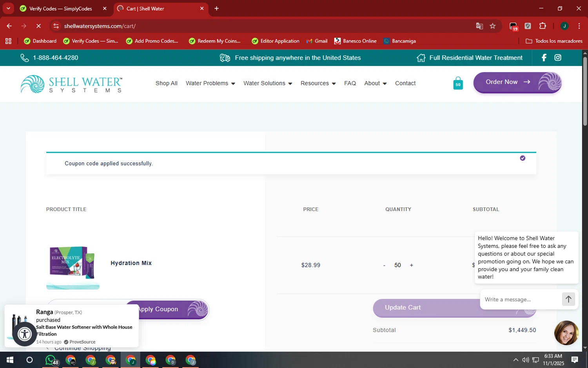Open a new browser tab

point(216,8)
